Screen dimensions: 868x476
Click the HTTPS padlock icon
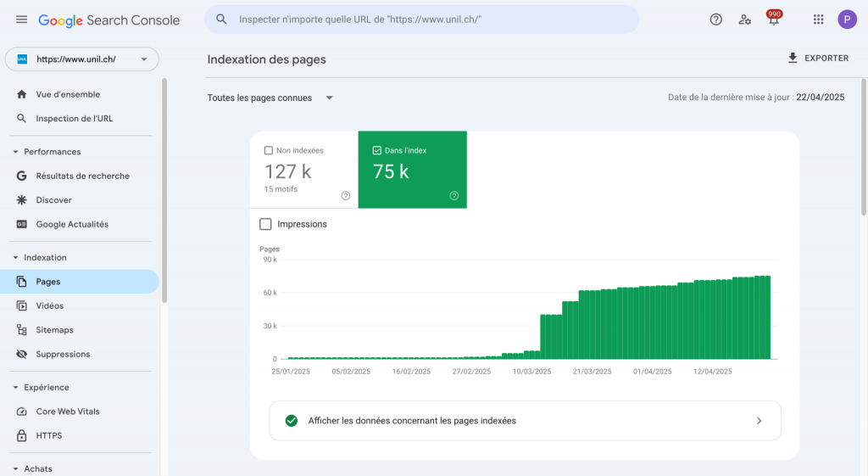coord(21,435)
